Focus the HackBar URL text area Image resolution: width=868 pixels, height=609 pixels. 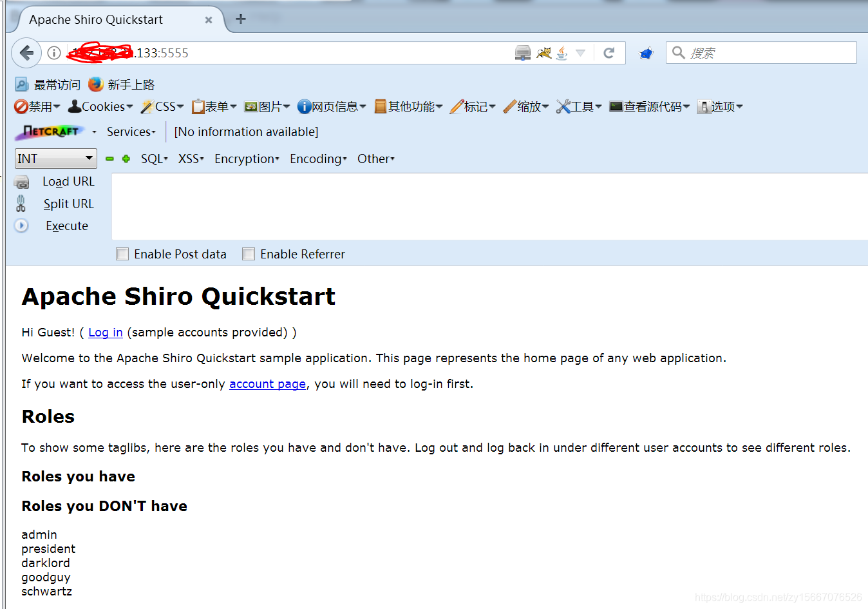tap(489, 206)
